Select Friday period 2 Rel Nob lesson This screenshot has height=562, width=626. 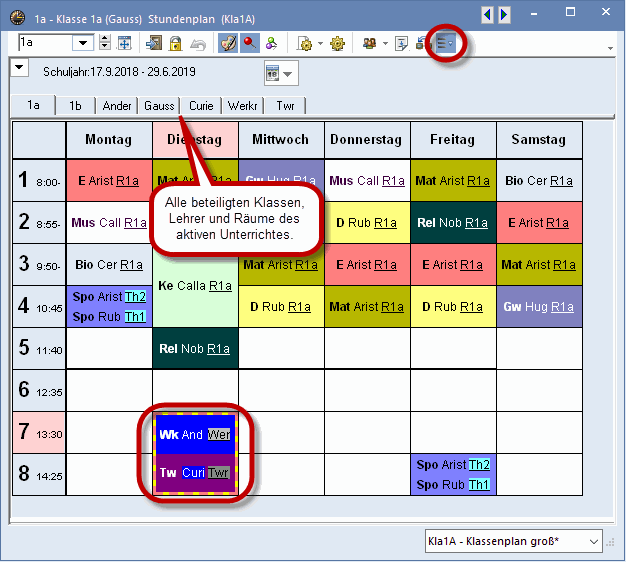point(453,223)
